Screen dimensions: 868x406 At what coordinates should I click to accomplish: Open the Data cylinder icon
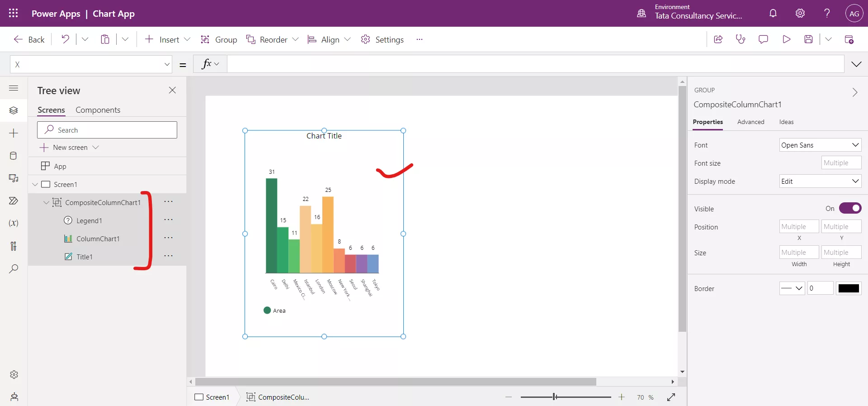coord(14,156)
